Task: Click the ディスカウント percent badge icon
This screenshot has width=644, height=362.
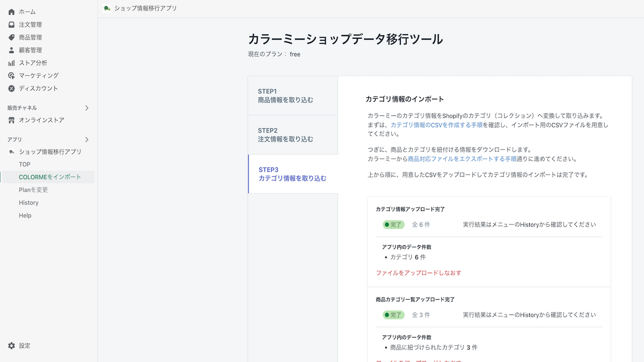Action: pos(12,88)
